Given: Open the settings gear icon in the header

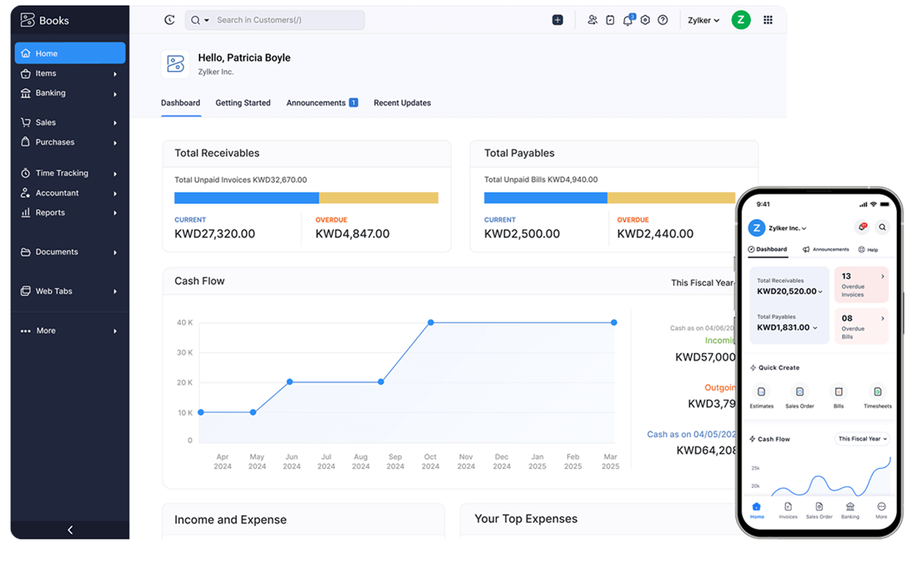Looking at the screenshot, I should pos(645,20).
